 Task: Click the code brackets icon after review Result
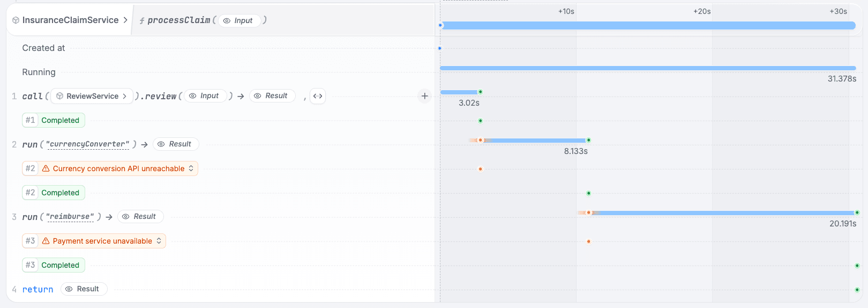pyautogui.click(x=318, y=96)
